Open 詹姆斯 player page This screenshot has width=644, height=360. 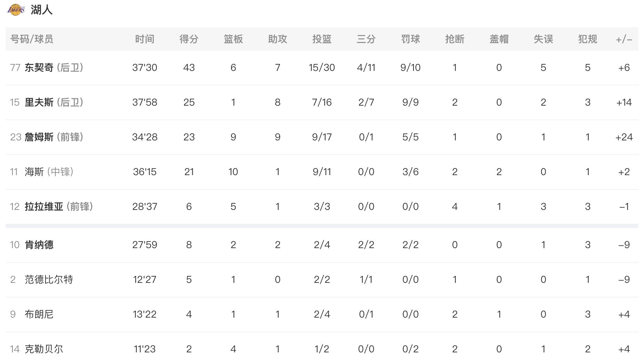39,137
